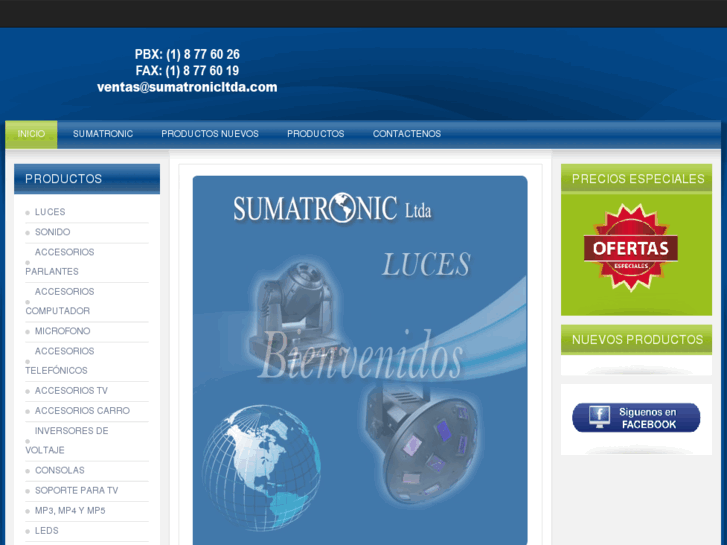The width and height of the screenshot is (727, 545).
Task: Click the Facebook monitor icon
Action: 599,417
